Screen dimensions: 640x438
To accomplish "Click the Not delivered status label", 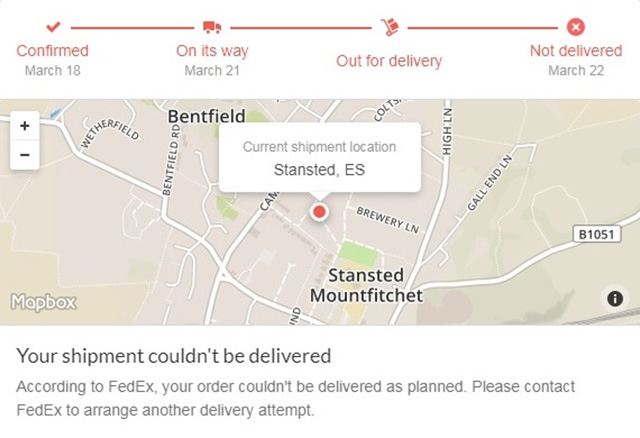I will 575,50.
